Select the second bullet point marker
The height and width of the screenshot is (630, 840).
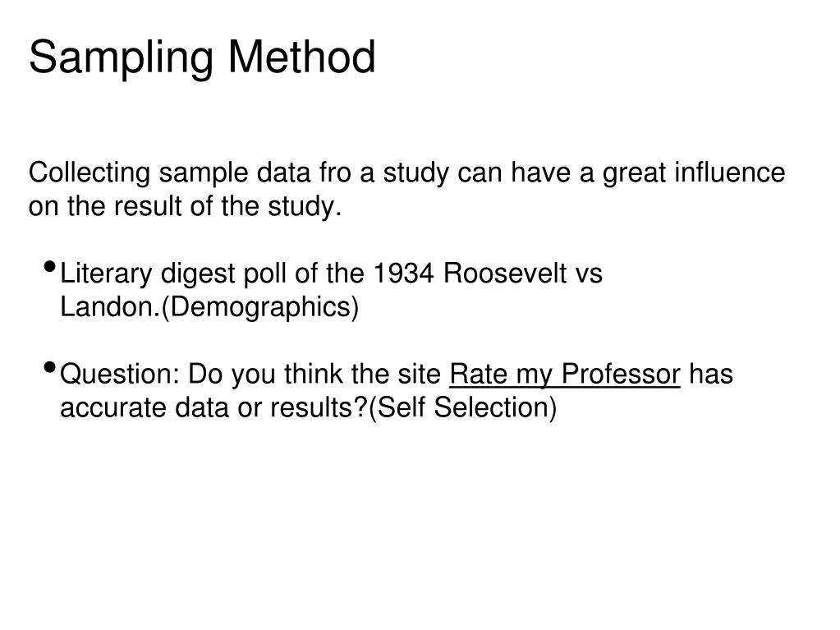tap(50, 367)
